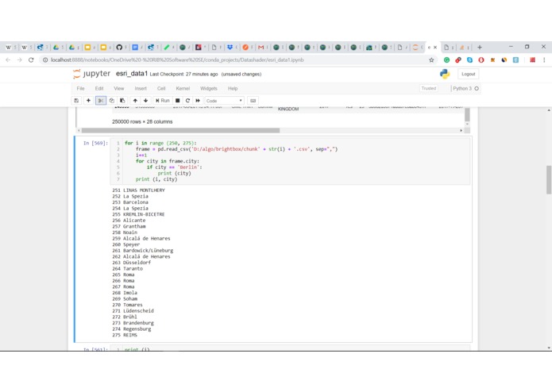Save the notebook with the floppy disk icon
The width and height of the screenshot is (552, 392).
(76, 101)
